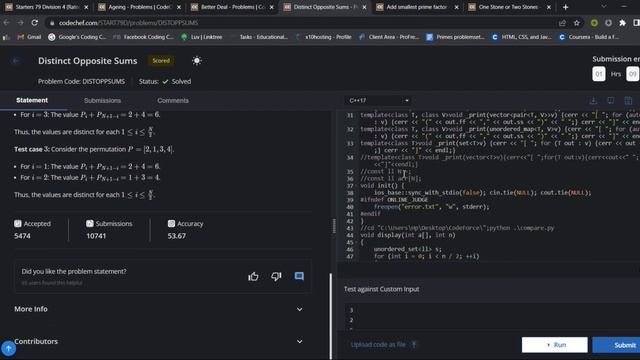Switch to the Statement tab
The image size is (640, 360).
[32, 100]
